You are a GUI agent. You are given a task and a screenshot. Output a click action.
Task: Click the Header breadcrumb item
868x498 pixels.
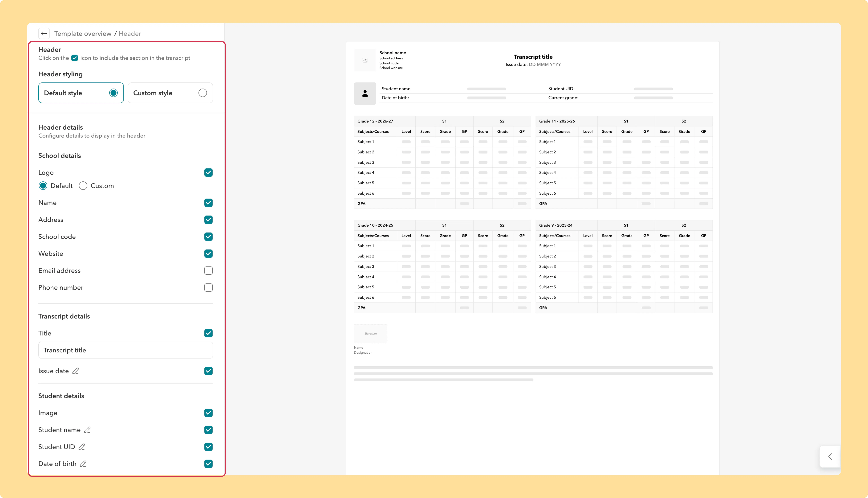[x=130, y=33]
